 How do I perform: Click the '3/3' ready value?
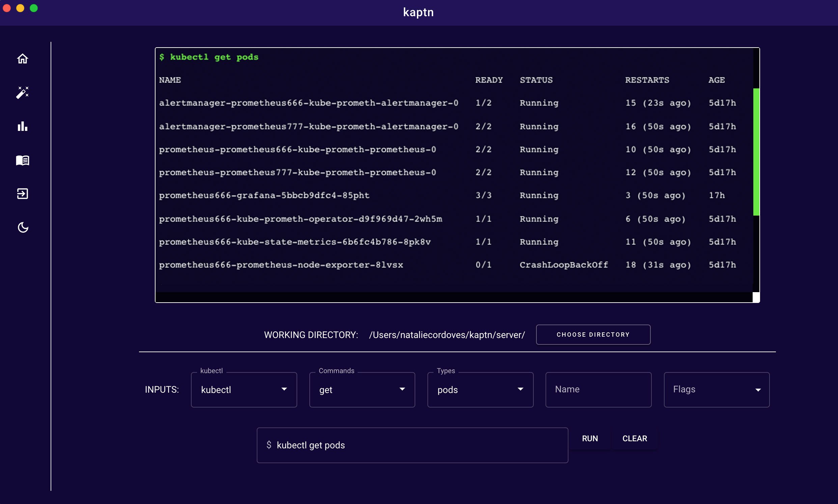[x=483, y=195]
